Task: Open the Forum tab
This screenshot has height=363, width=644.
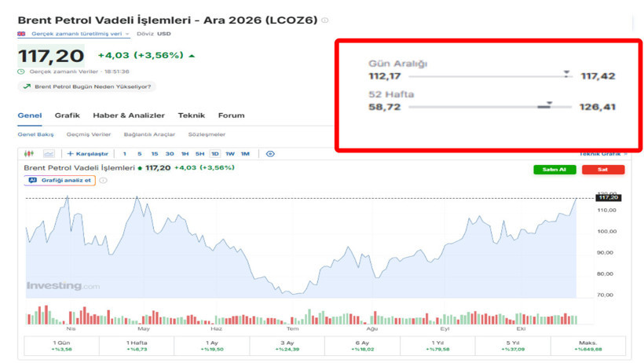Action: 231,115
